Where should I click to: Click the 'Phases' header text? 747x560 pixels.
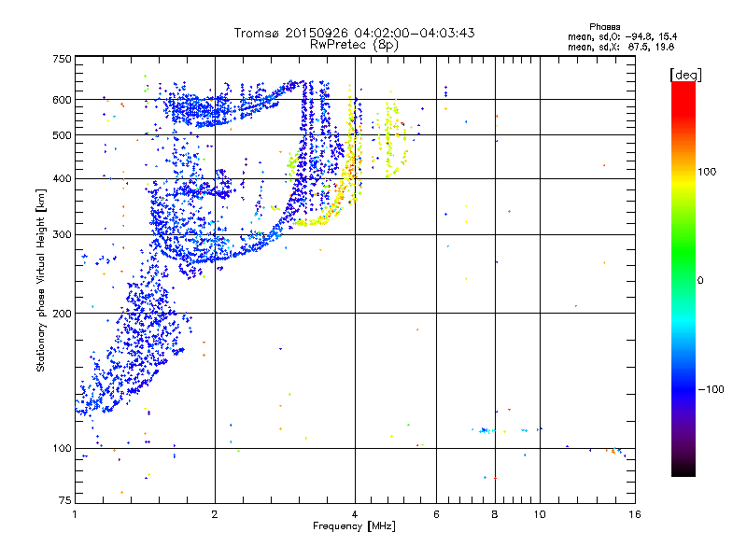(x=604, y=27)
